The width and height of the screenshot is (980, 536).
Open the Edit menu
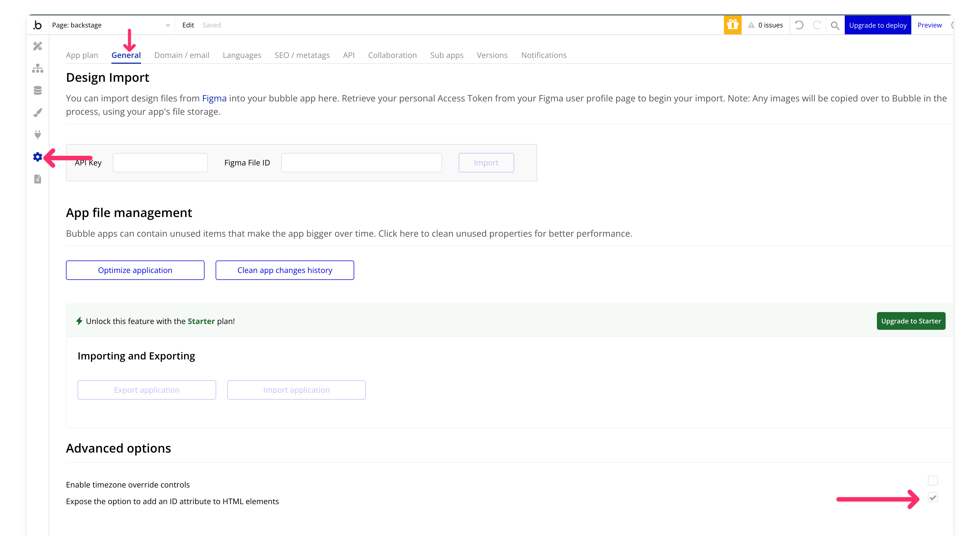pyautogui.click(x=188, y=25)
